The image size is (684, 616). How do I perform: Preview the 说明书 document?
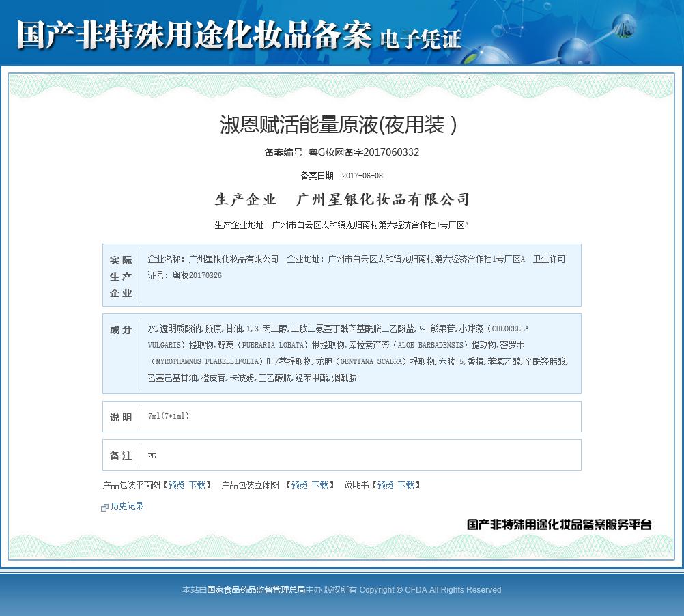[x=385, y=485]
